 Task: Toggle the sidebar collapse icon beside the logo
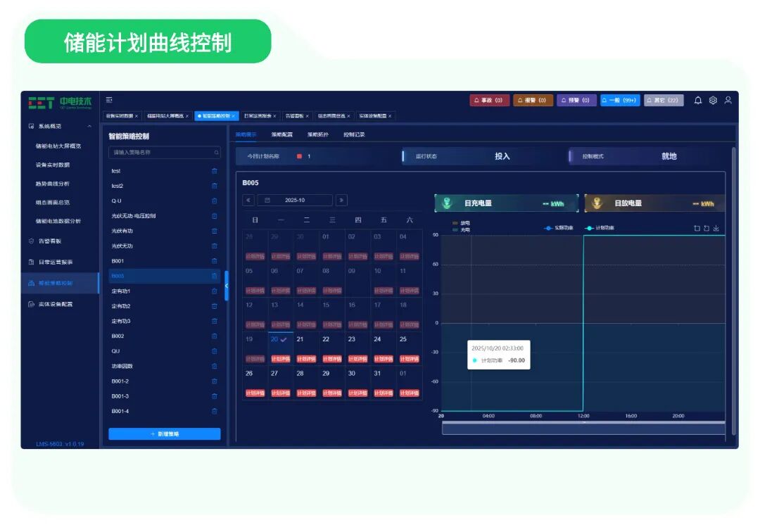coord(109,100)
